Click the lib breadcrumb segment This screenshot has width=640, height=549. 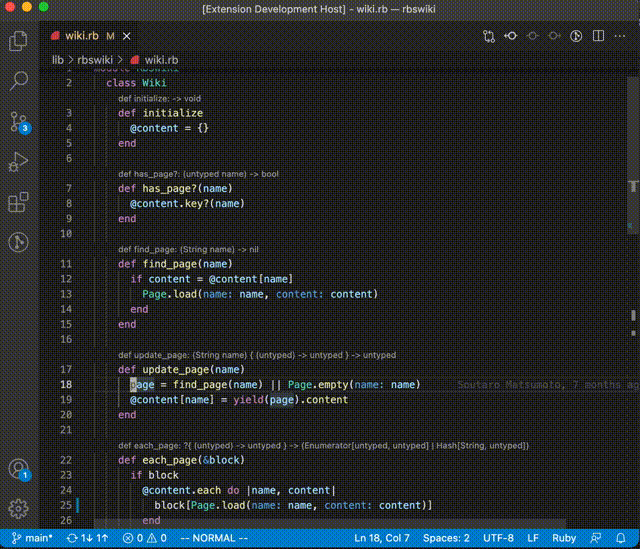[58, 60]
